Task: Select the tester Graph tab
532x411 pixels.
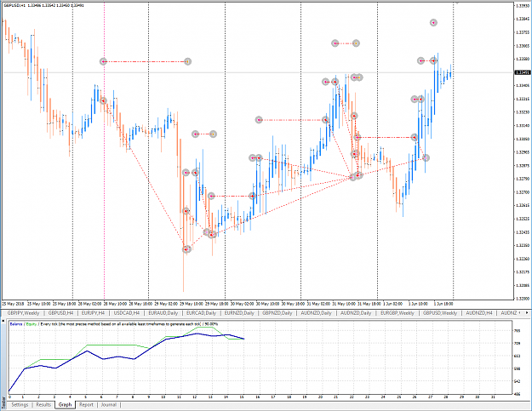Action: (x=65, y=404)
